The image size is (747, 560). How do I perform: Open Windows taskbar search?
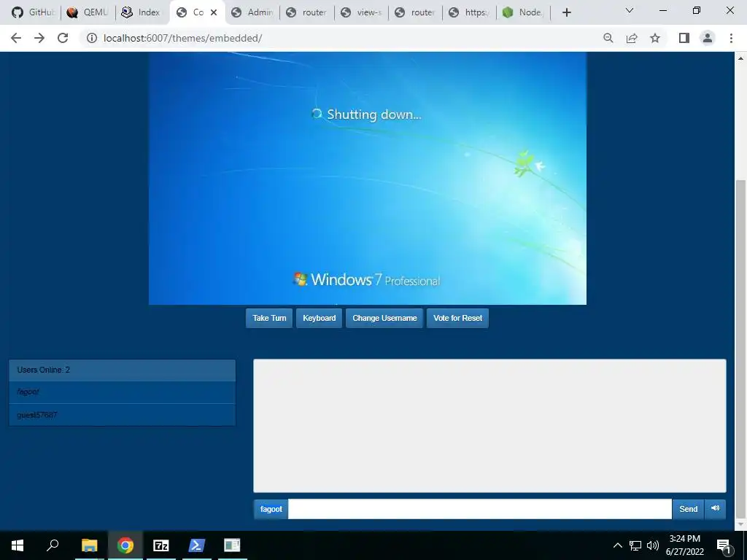[x=53, y=545]
